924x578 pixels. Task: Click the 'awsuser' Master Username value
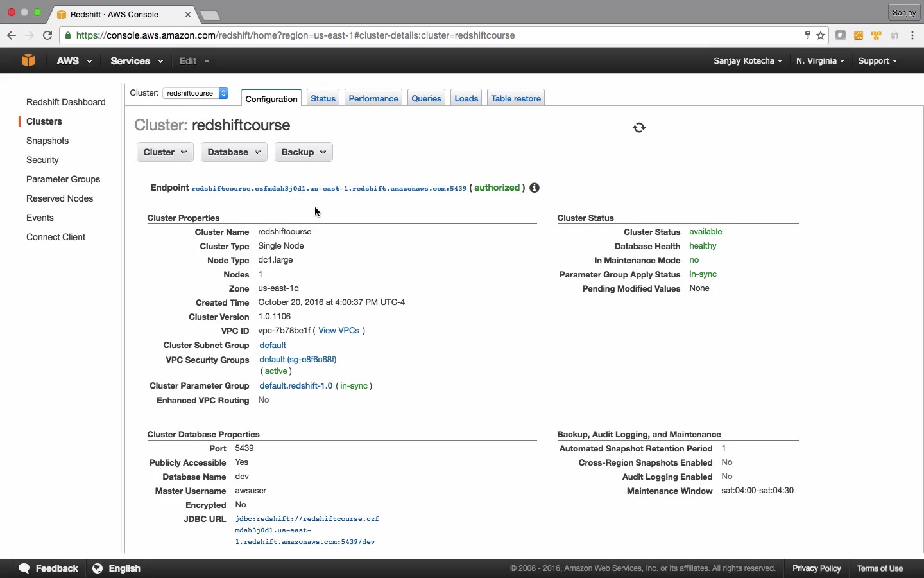[251, 491]
